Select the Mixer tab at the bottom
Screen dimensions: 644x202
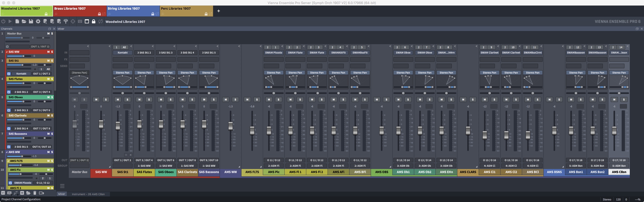pyautogui.click(x=62, y=194)
